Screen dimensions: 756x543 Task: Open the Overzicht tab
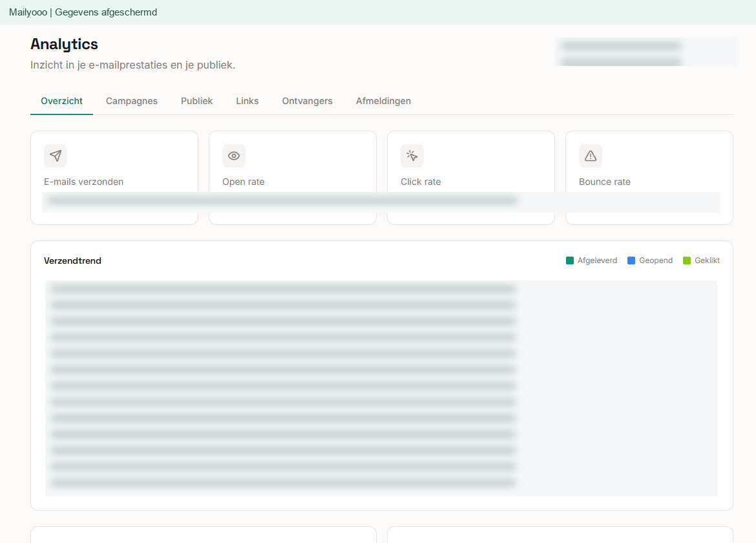[62, 101]
